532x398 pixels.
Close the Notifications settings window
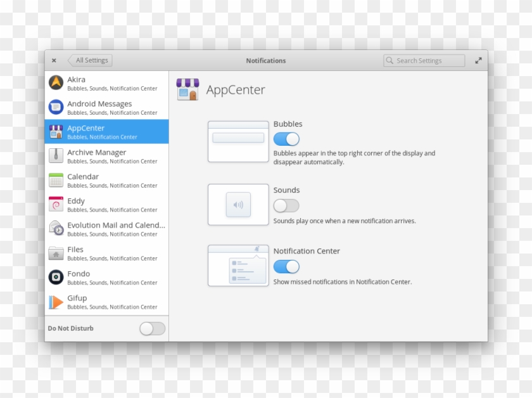point(54,61)
